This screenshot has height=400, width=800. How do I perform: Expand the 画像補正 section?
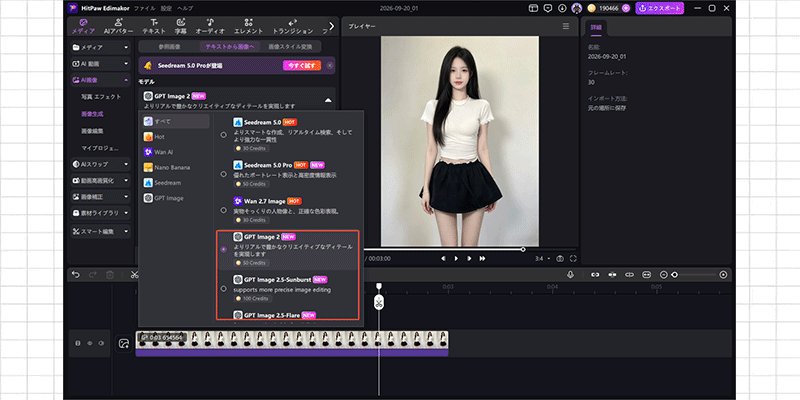(101, 196)
